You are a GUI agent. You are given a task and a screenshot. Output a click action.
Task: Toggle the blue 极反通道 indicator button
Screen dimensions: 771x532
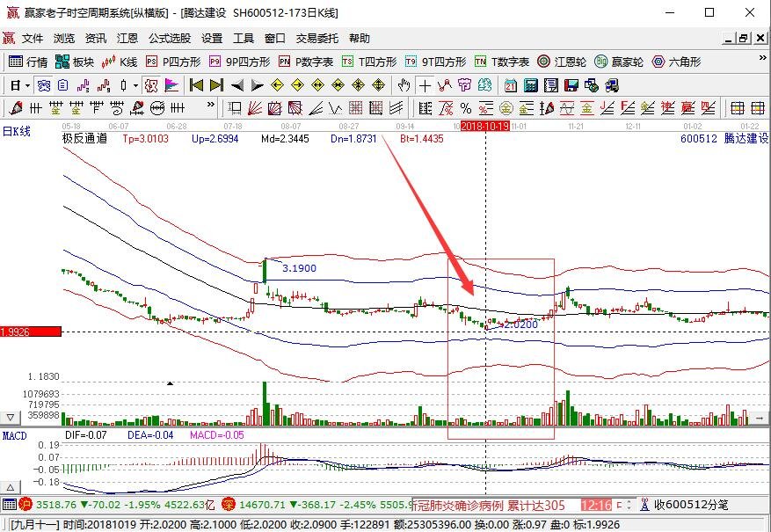click(x=44, y=85)
